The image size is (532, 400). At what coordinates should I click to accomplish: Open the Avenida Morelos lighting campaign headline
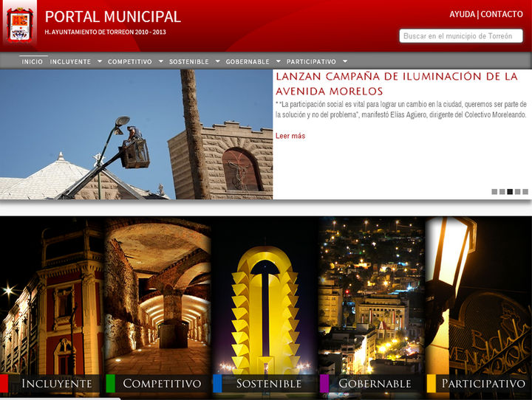point(396,83)
